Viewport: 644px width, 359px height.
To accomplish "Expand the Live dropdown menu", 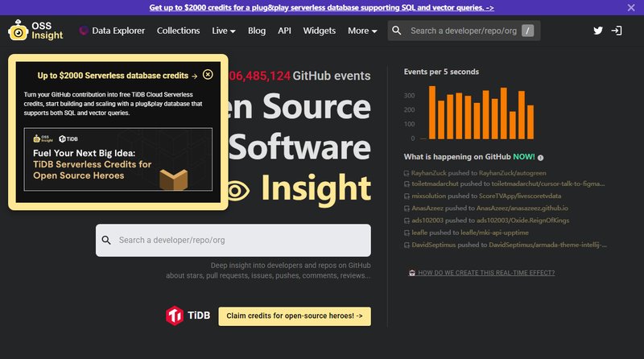I will [224, 31].
